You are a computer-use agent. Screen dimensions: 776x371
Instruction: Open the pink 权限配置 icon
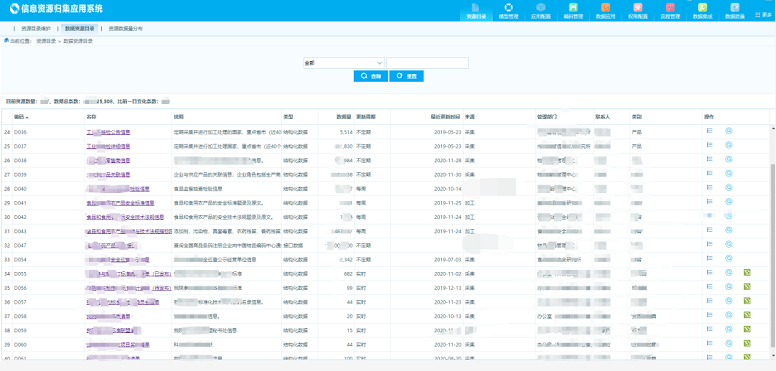[x=638, y=7]
